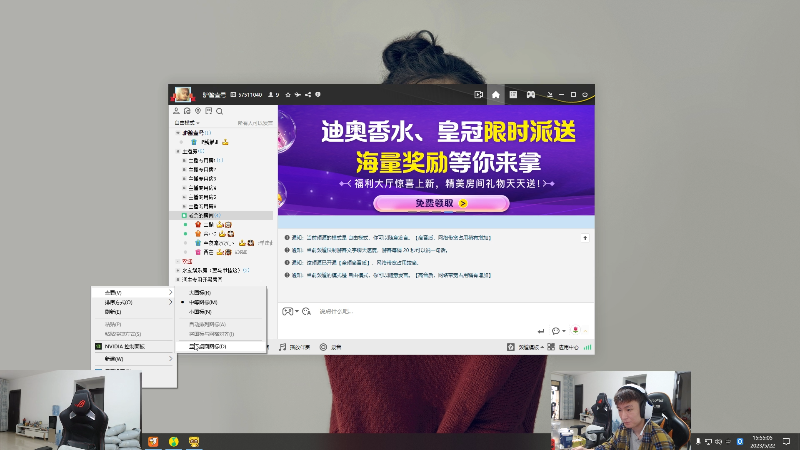This screenshot has width=800, height=450.
Task: Click the person icon in the channel sidebar toolbar
Action: coord(177,111)
